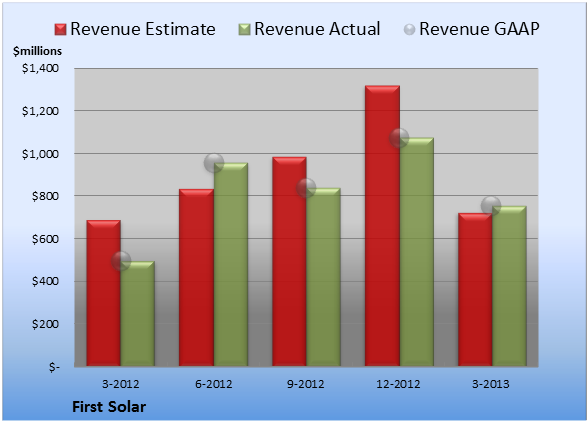Click the GAAP sphere marker for 3-2012
Screen dimensions: 588x422
pyautogui.click(x=121, y=261)
